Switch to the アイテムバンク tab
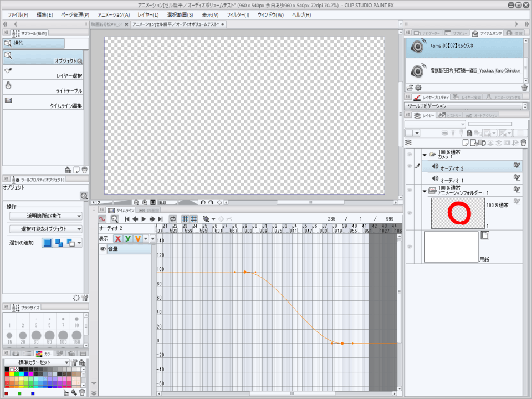Screen dimensions: 532x399 coord(487,34)
